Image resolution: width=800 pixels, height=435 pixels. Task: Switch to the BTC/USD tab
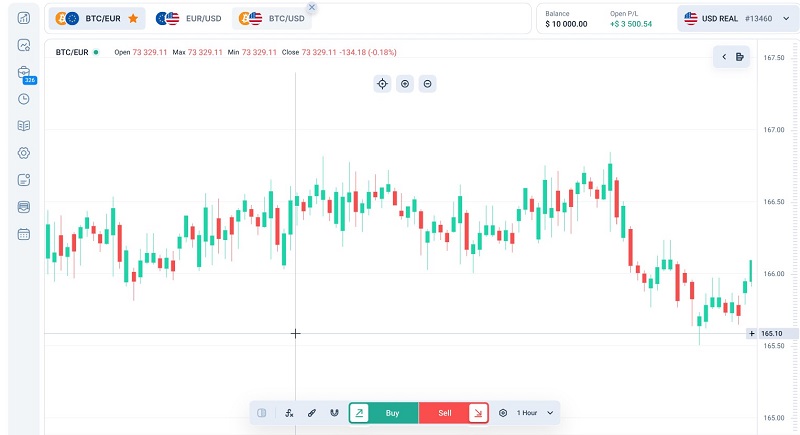(x=268, y=18)
